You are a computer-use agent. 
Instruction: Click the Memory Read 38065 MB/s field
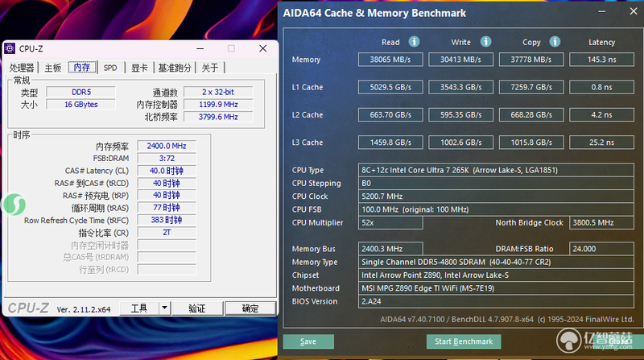click(x=390, y=60)
